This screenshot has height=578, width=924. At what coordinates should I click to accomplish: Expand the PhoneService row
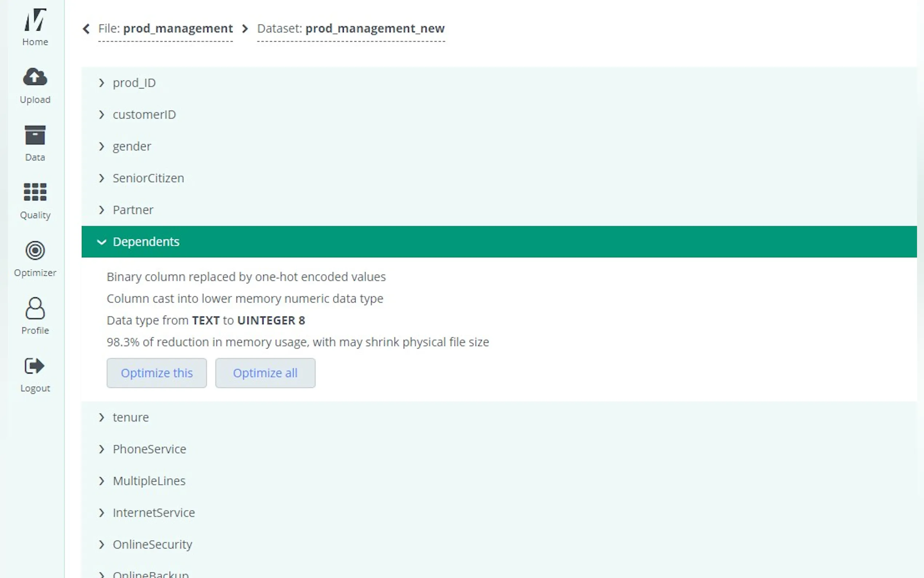[149, 449]
